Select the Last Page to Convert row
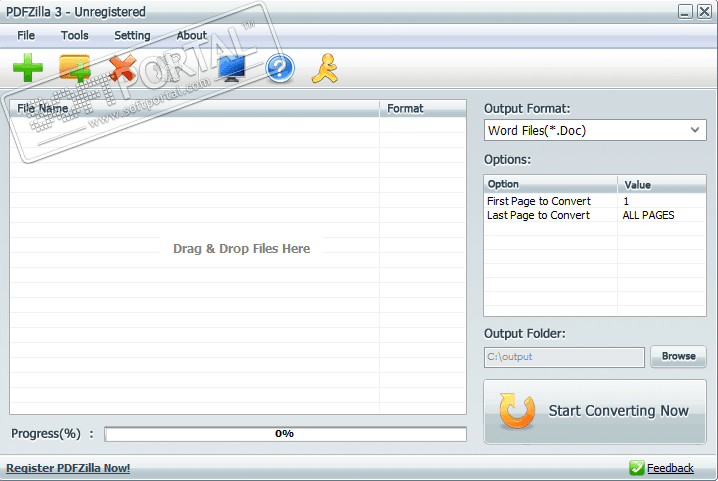The image size is (718, 481). (x=595, y=215)
